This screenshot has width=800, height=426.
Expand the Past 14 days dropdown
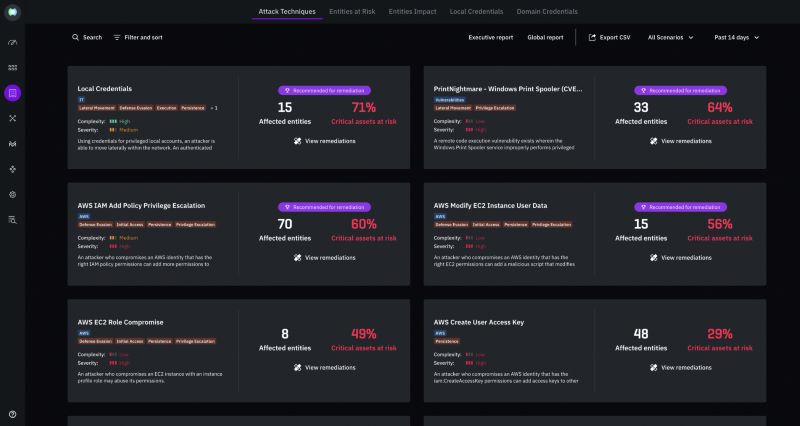(x=736, y=37)
